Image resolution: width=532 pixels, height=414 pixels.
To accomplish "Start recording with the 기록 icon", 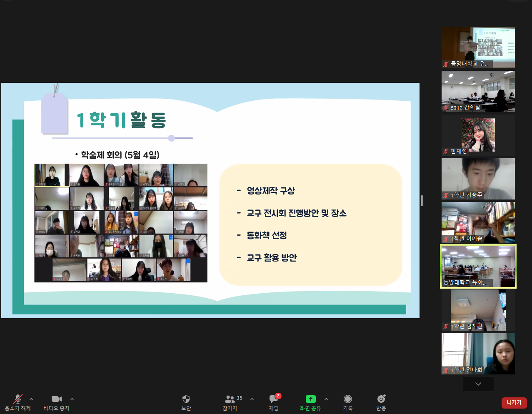I will 348,402.
